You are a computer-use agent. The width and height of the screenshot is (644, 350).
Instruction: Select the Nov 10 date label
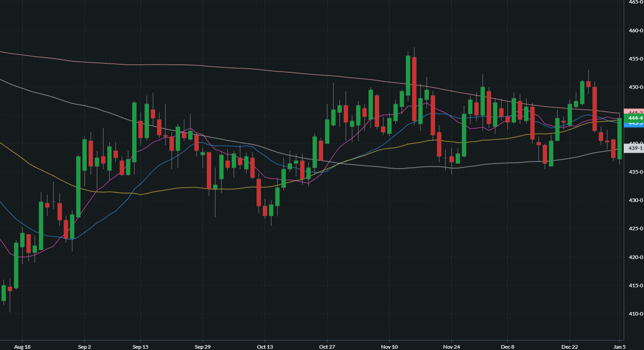pyautogui.click(x=389, y=347)
